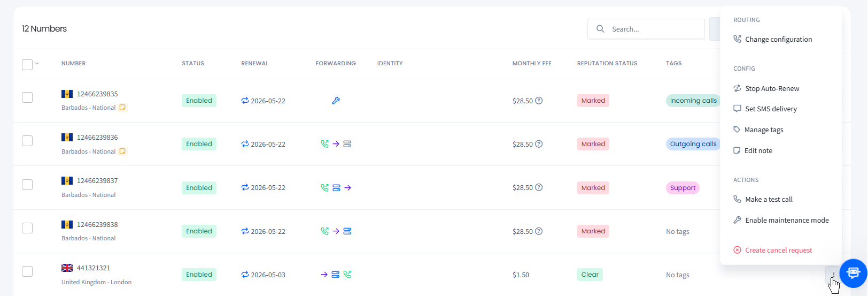Image resolution: width=868 pixels, height=296 pixels.
Task: Click the forwarding icons for 12466239838
Action: pos(336,231)
